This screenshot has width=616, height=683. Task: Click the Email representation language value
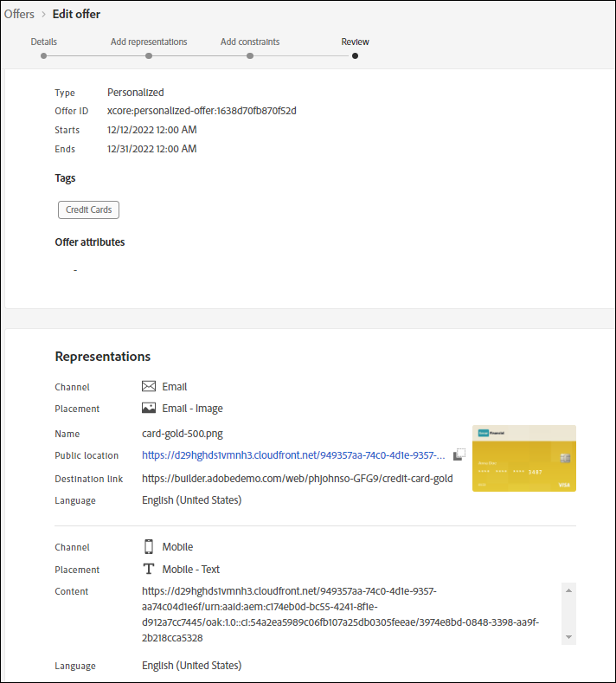tap(191, 500)
